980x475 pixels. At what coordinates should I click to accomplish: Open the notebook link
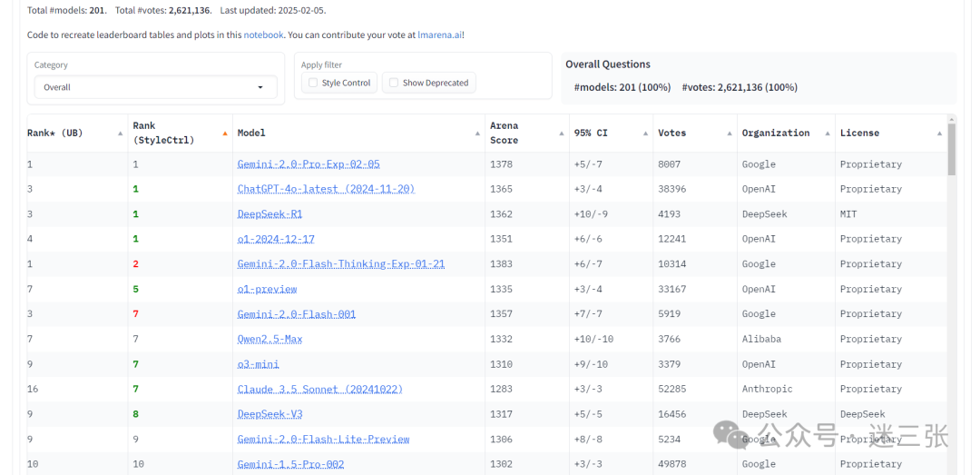pyautogui.click(x=263, y=35)
